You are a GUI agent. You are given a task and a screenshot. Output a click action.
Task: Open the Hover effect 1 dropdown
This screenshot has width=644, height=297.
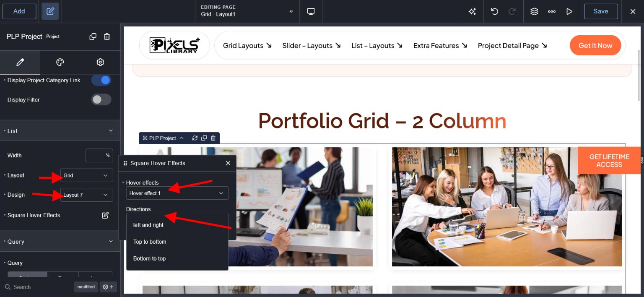pyautogui.click(x=177, y=193)
